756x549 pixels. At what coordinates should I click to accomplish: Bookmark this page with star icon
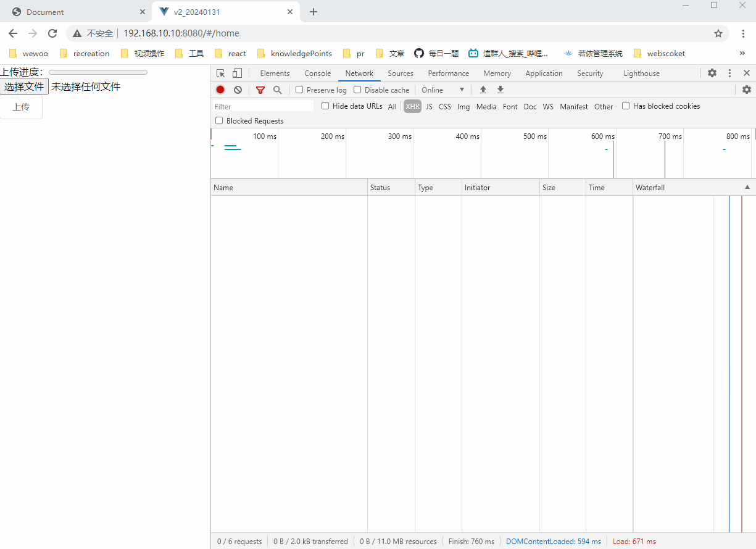tap(718, 33)
